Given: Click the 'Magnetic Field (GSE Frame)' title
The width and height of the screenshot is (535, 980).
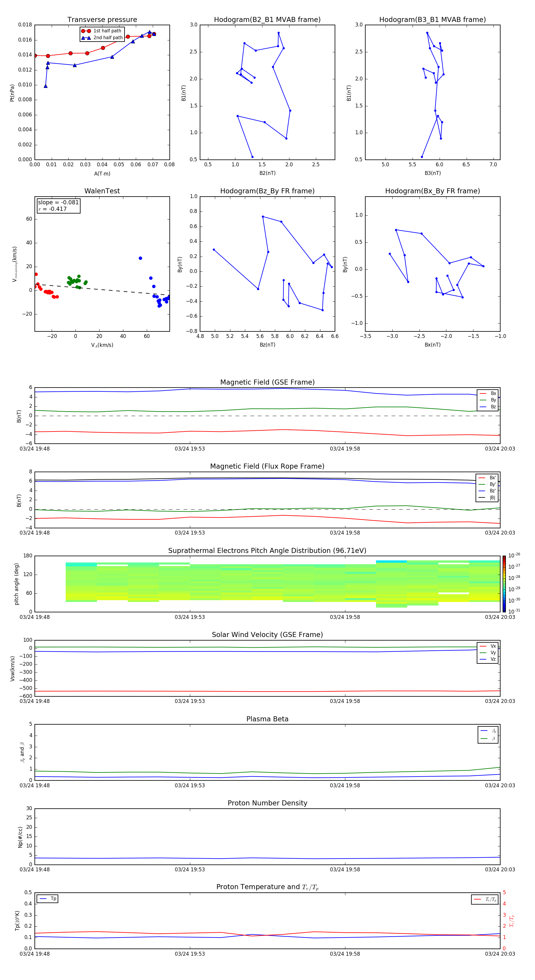Looking at the screenshot, I should pyautogui.click(x=267, y=382).
